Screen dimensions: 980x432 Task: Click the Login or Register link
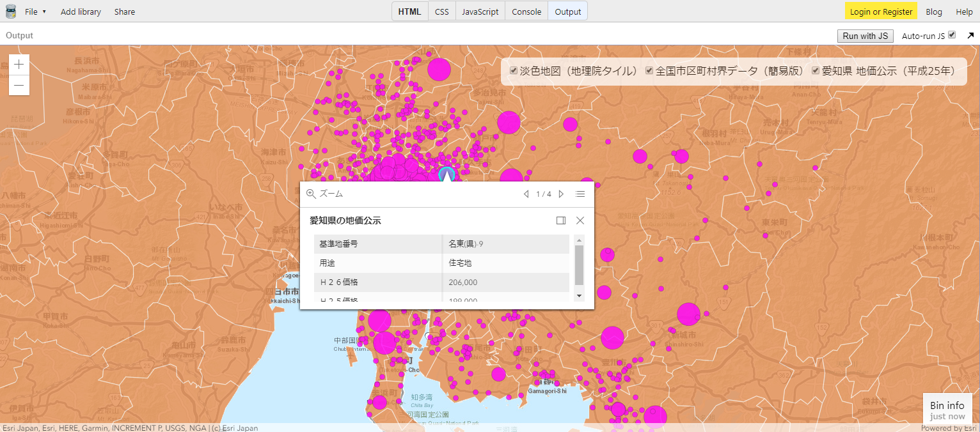[x=881, y=12]
